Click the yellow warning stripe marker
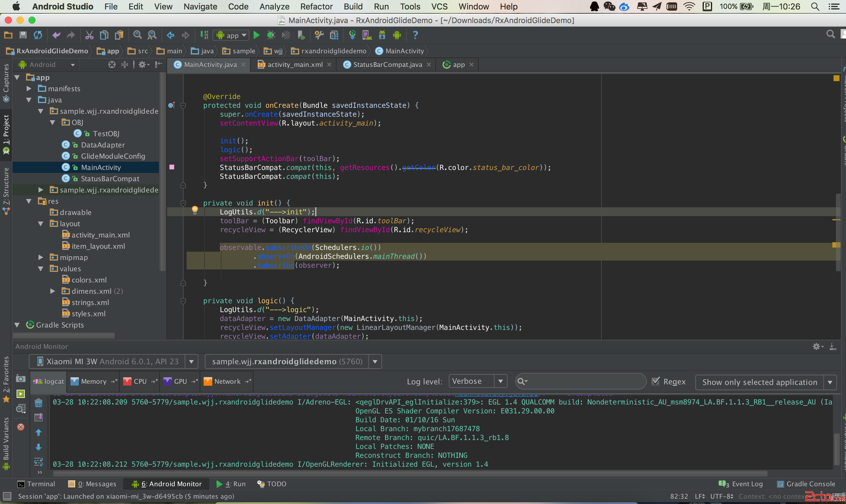 pos(836,245)
